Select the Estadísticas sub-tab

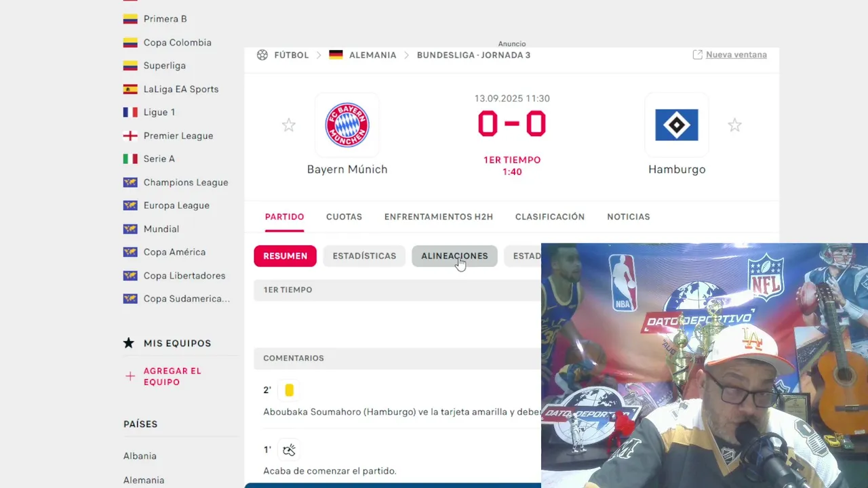pyautogui.click(x=364, y=256)
